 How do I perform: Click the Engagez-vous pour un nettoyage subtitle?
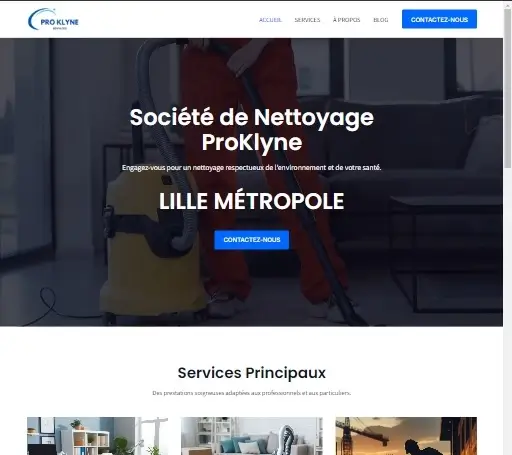coord(252,167)
